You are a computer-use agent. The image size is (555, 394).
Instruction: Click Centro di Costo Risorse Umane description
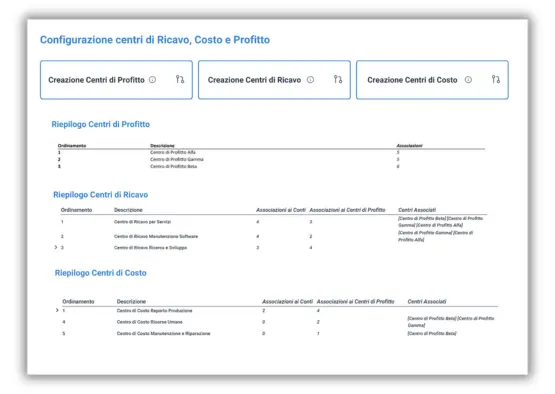pos(149,322)
